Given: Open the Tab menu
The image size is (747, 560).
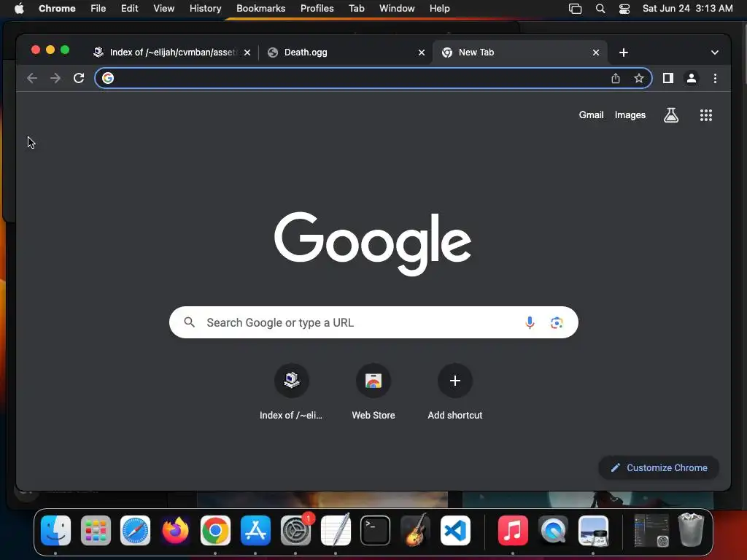Looking at the screenshot, I should [356, 9].
